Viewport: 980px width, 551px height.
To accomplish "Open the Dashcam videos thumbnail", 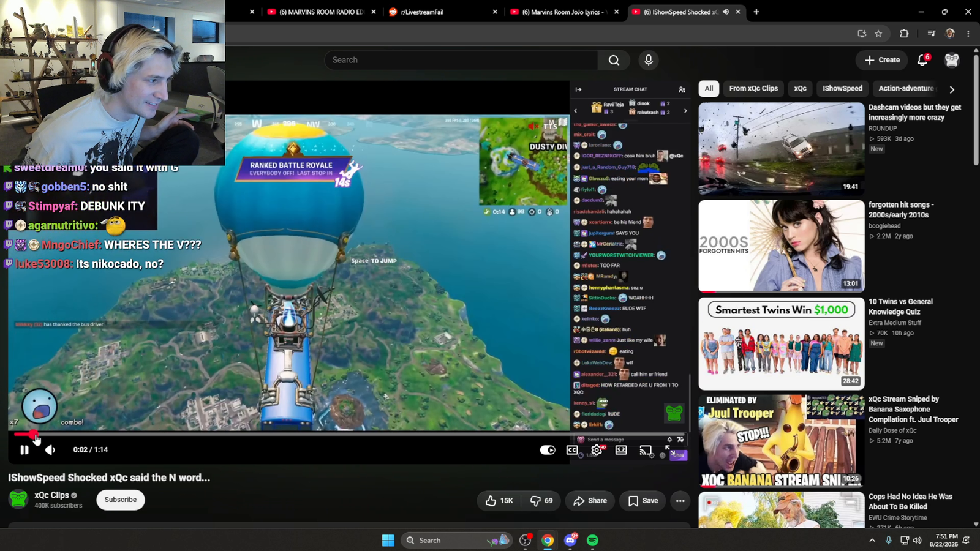I will pyautogui.click(x=782, y=149).
